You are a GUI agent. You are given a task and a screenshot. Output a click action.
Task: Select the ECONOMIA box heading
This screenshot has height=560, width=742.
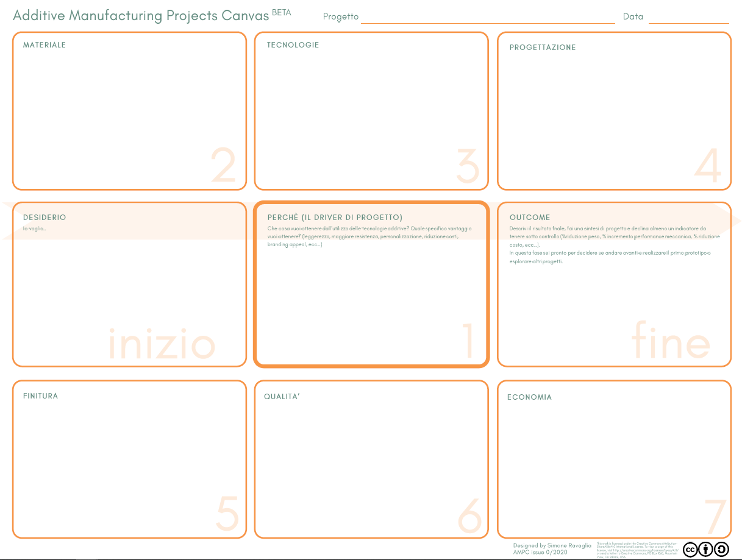pyautogui.click(x=529, y=397)
